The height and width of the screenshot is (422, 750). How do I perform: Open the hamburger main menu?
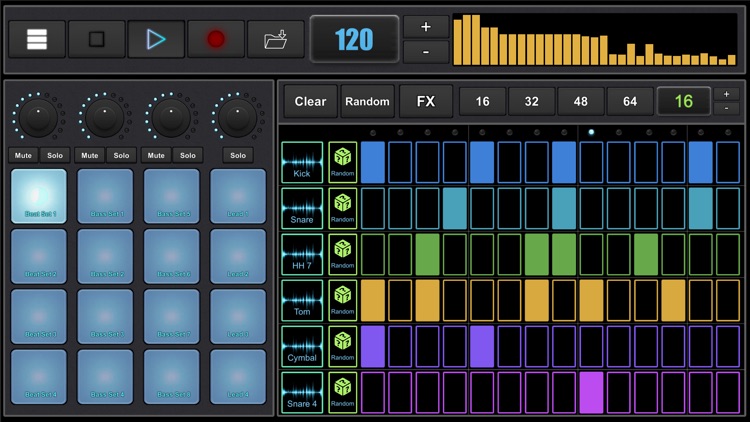point(37,39)
